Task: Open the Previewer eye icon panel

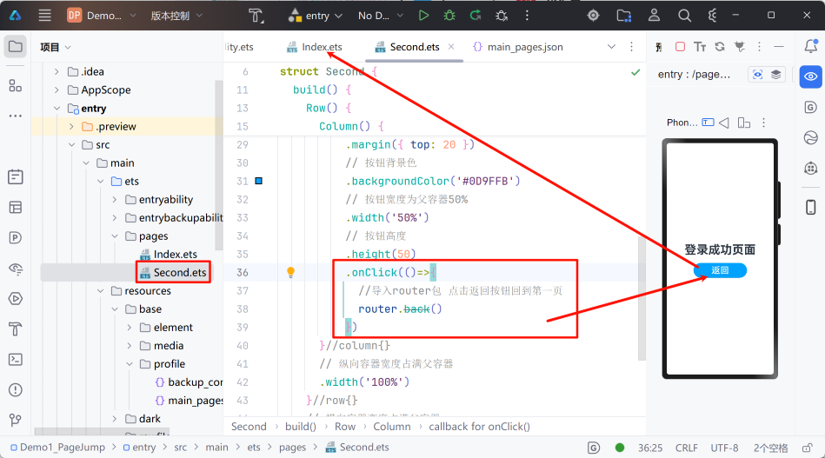Action: 810,77
